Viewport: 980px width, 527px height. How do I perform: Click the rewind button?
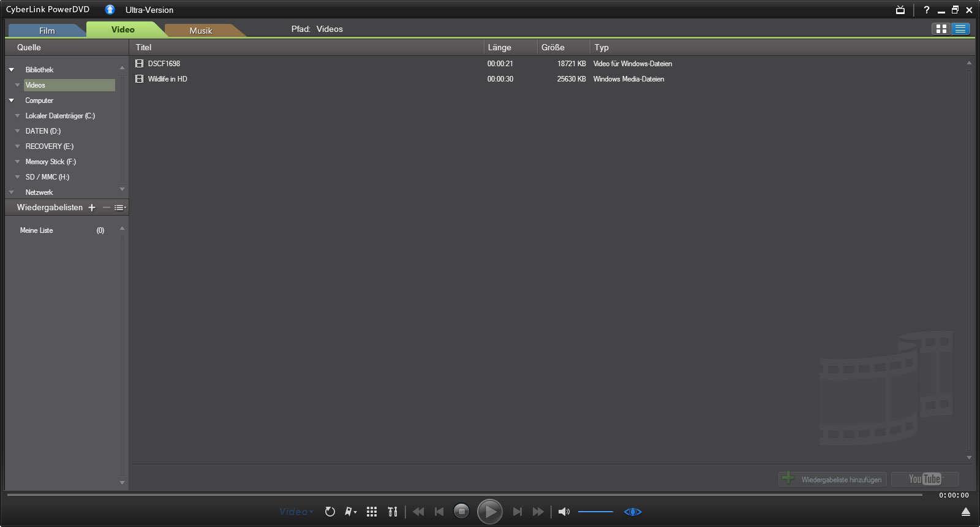418,512
